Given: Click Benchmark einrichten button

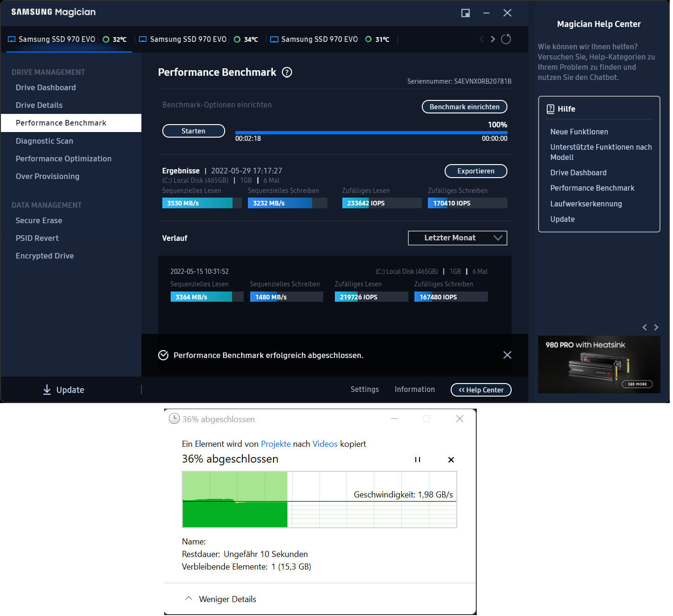Looking at the screenshot, I should pos(464,107).
